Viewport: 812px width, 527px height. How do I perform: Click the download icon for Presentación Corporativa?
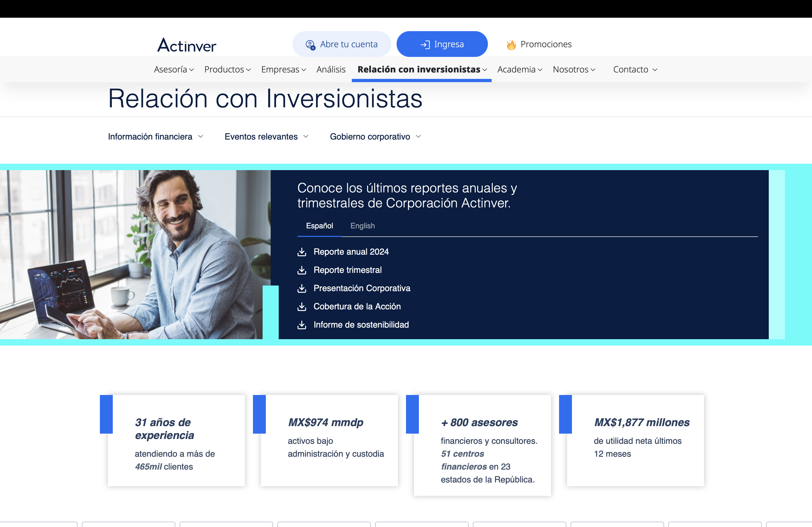(x=302, y=288)
